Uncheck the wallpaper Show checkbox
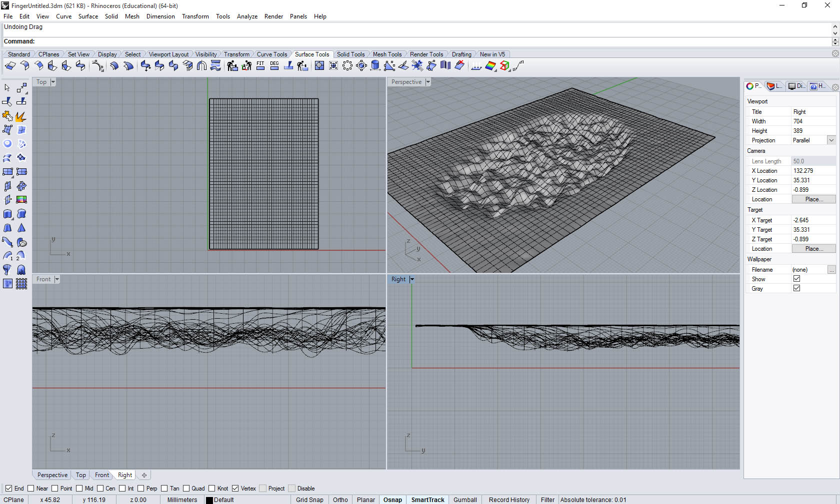840x504 pixels. [796, 279]
